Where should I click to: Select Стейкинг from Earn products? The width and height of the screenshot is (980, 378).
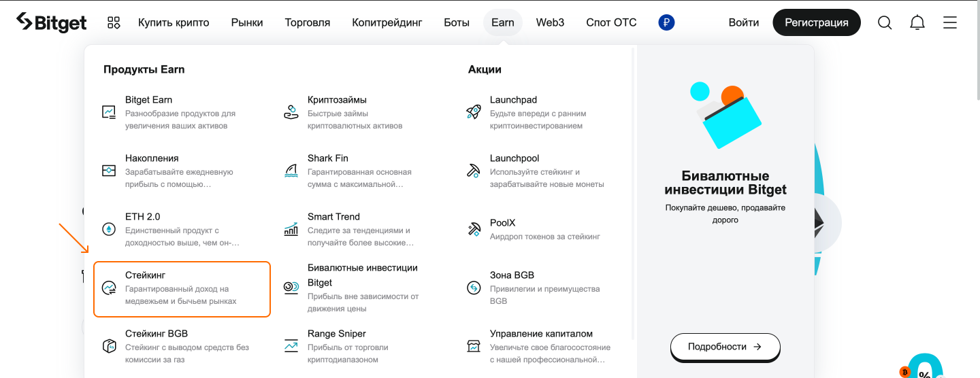pyautogui.click(x=182, y=288)
